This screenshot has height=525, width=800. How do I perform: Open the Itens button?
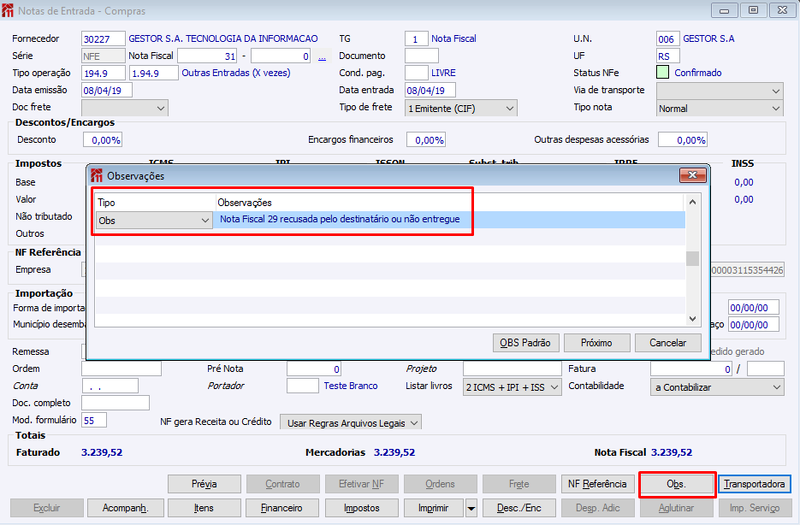[204, 508]
